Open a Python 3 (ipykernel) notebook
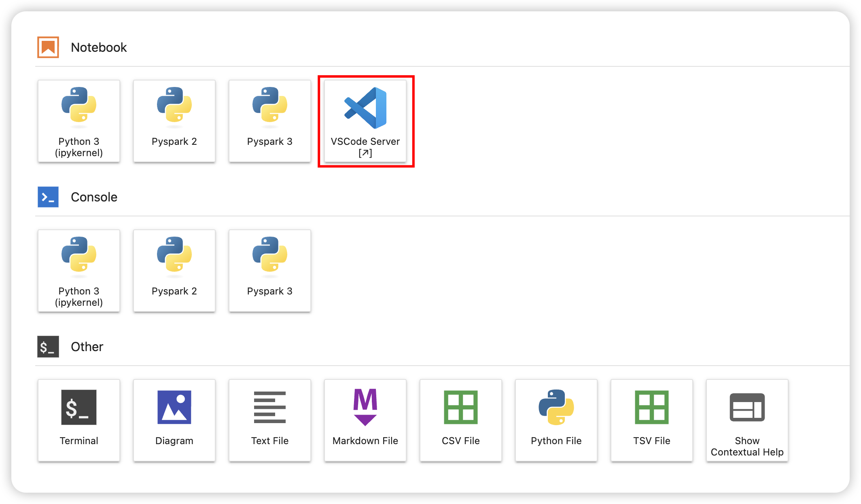 click(79, 121)
